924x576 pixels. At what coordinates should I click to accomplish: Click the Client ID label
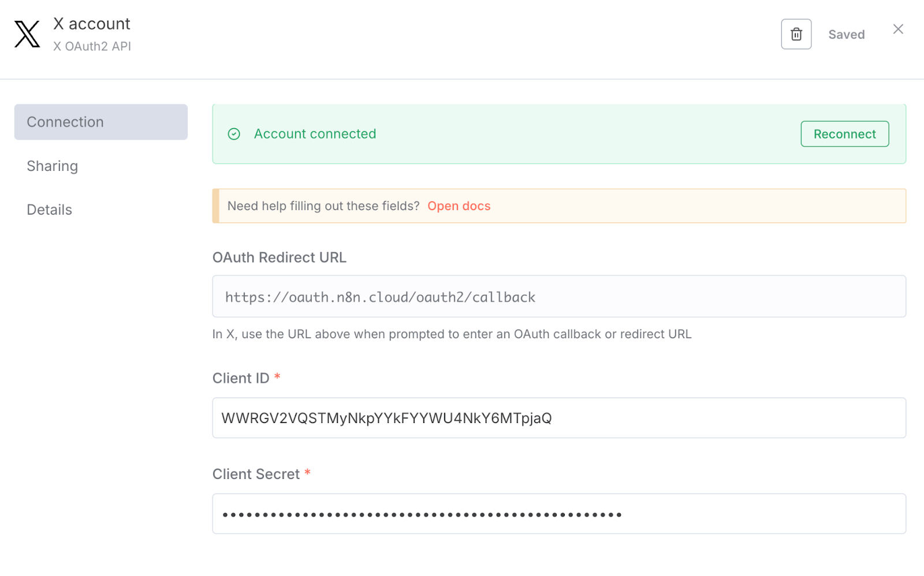(x=241, y=378)
